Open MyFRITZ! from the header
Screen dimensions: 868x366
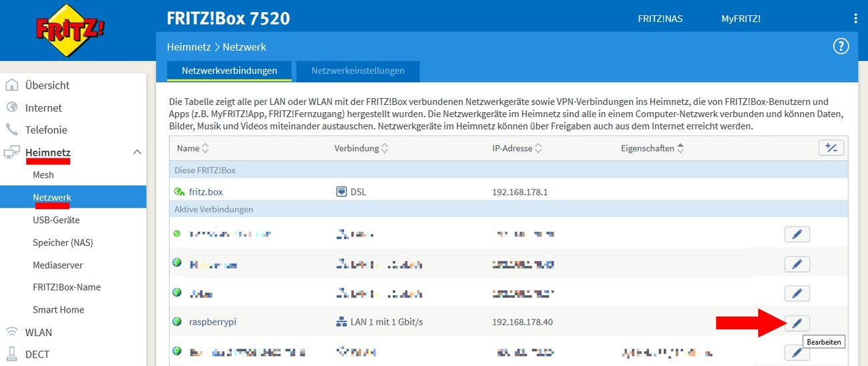click(740, 19)
